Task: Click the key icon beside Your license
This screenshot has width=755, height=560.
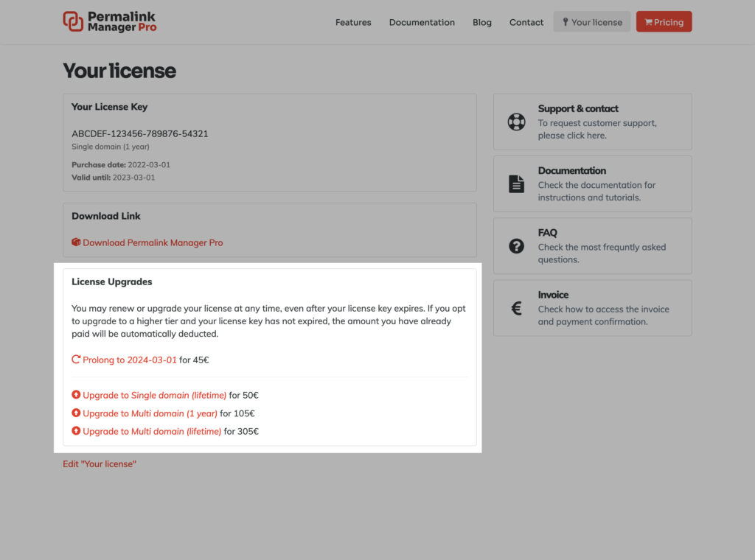Action: pos(566,22)
